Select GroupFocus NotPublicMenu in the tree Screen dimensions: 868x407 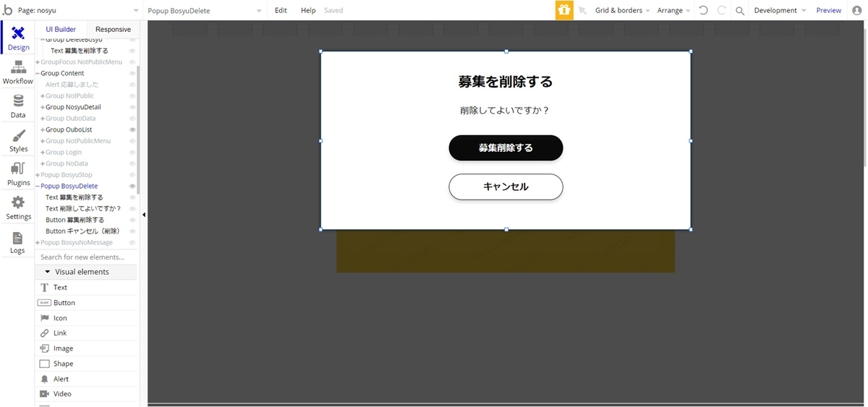[x=81, y=62]
